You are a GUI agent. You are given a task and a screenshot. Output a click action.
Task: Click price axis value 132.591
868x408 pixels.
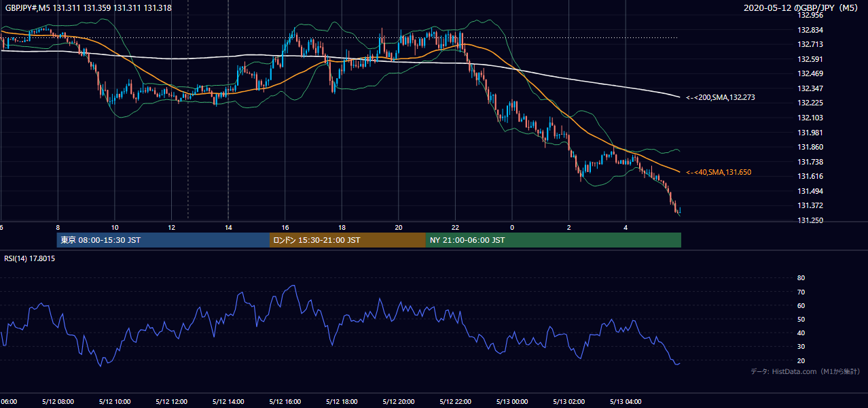(810, 59)
